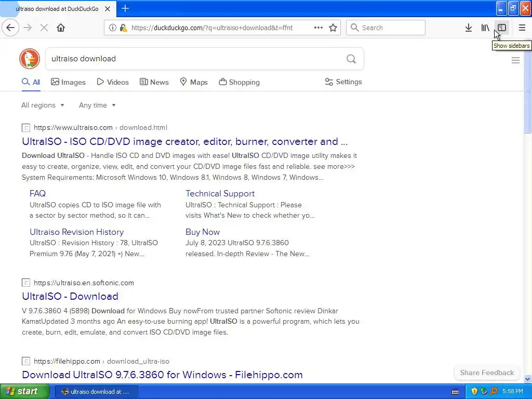532x399 pixels.
Task: Go back with the browser back arrow
Action: (10, 28)
